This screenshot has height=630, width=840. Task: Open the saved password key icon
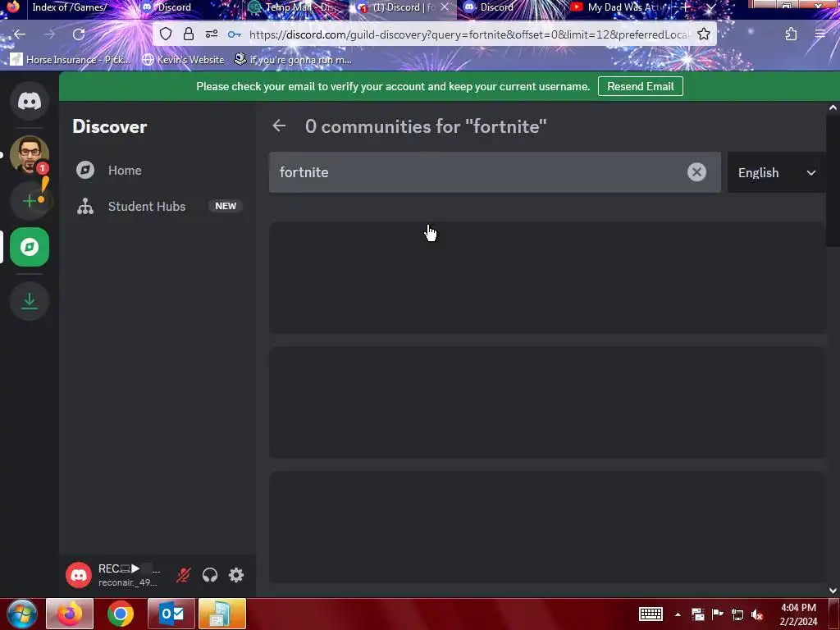pyautogui.click(x=234, y=34)
